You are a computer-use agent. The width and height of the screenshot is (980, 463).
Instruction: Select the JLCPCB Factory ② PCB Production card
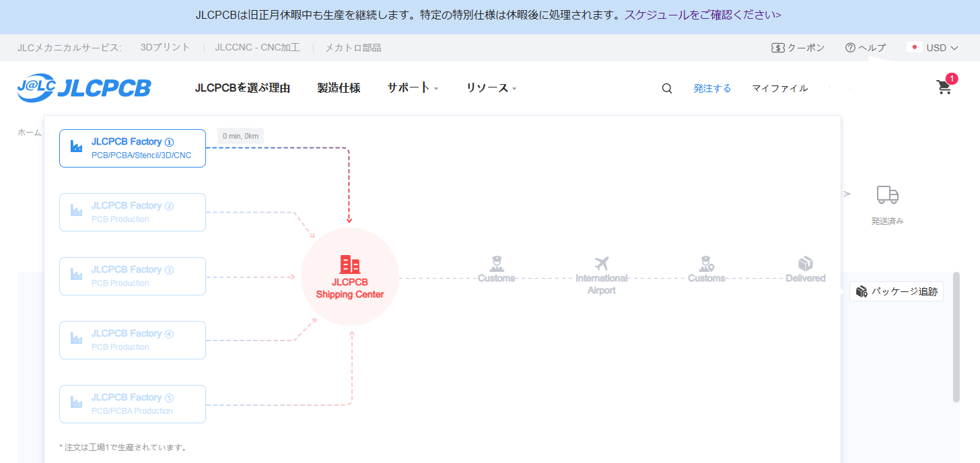point(133,212)
